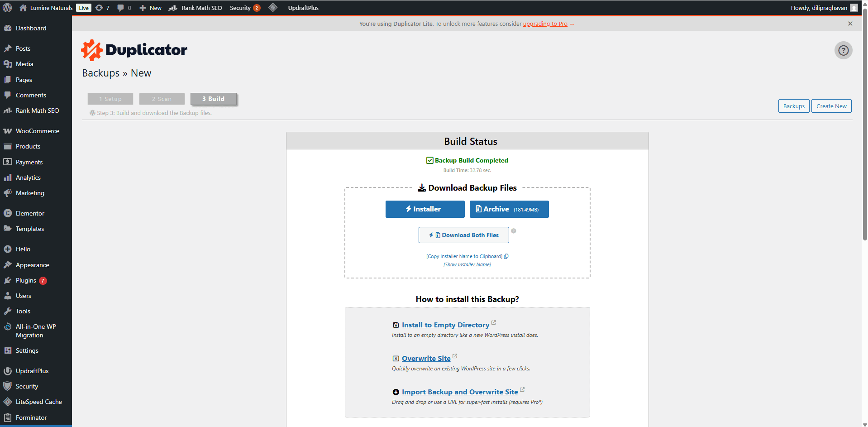This screenshot has width=868, height=427.
Task: Open Appearance in the sidebar
Action: [x=36, y=265]
